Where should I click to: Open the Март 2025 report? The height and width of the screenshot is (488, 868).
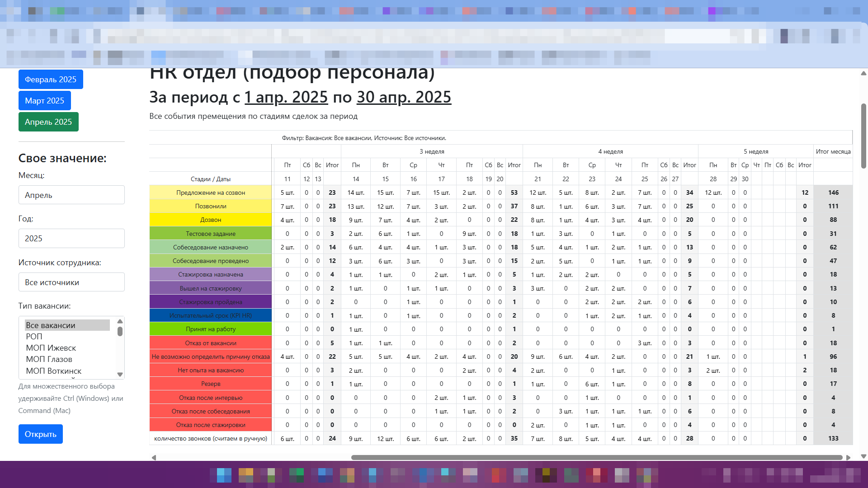pyautogui.click(x=45, y=101)
